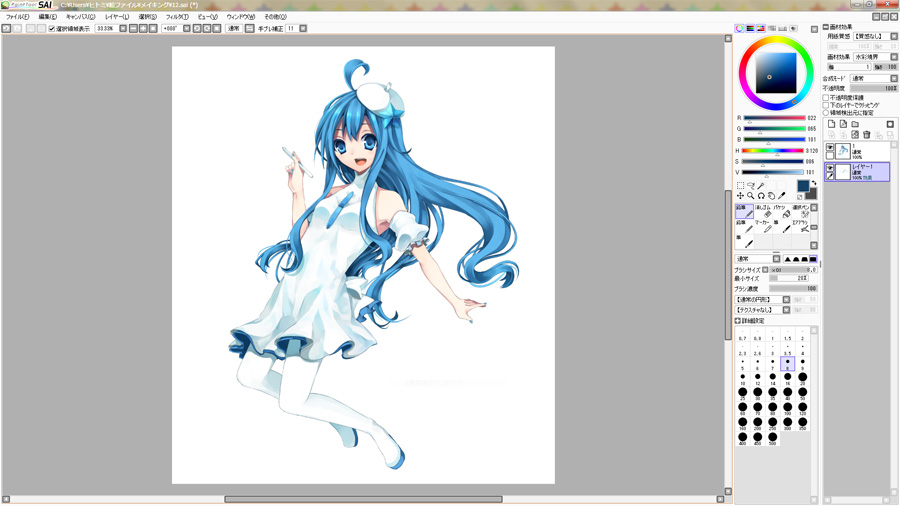Pick brush size 0.7 preset
Viewport: 900px width, 506px height.
pos(743,334)
